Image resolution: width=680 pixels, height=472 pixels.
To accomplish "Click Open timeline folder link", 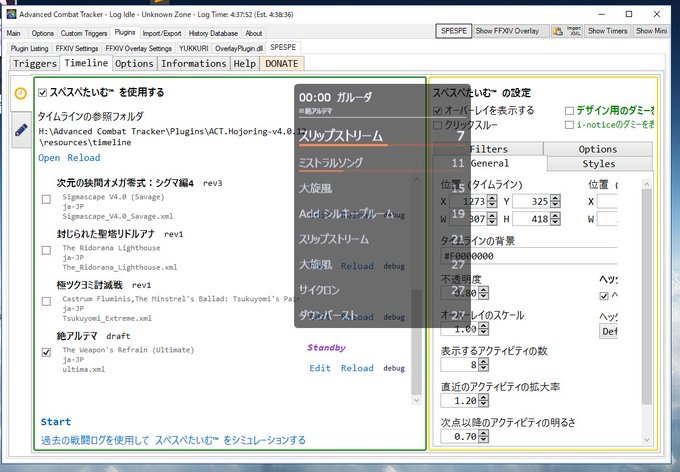I will (49, 157).
